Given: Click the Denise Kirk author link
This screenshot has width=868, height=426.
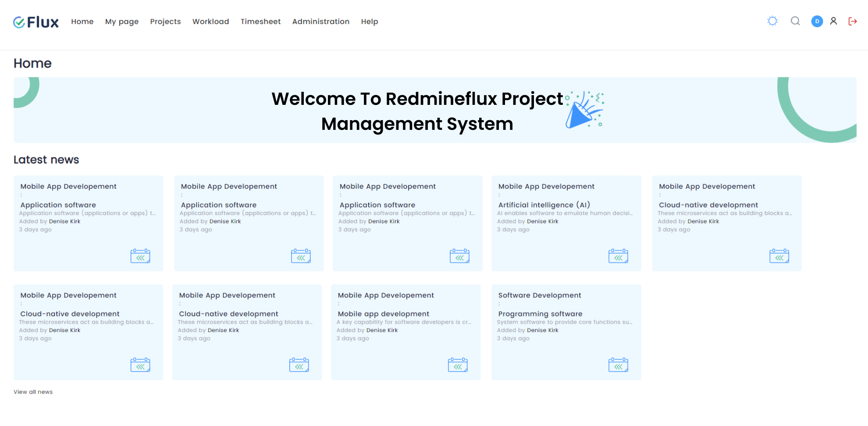Looking at the screenshot, I should pyautogui.click(x=64, y=221).
